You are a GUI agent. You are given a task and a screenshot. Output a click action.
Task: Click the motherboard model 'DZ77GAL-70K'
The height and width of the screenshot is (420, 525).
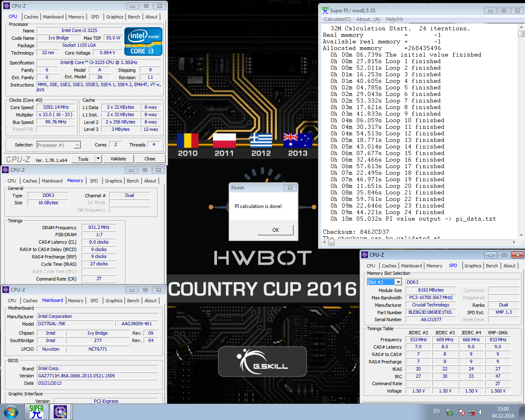pyautogui.click(x=75, y=324)
